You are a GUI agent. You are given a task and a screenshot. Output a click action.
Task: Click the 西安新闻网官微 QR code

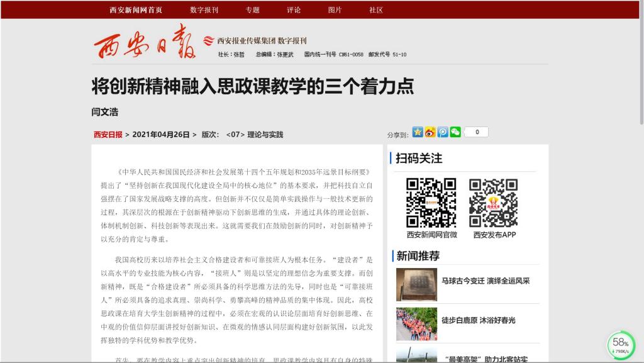point(431,203)
